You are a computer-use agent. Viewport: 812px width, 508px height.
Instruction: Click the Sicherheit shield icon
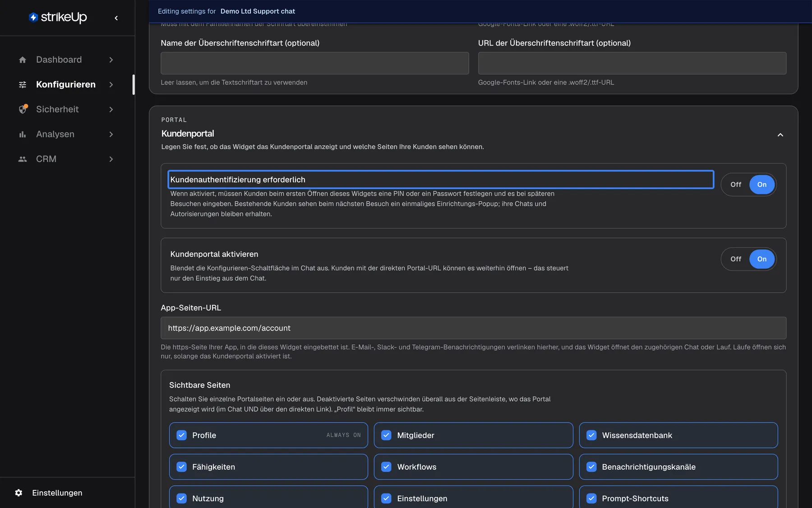23,109
